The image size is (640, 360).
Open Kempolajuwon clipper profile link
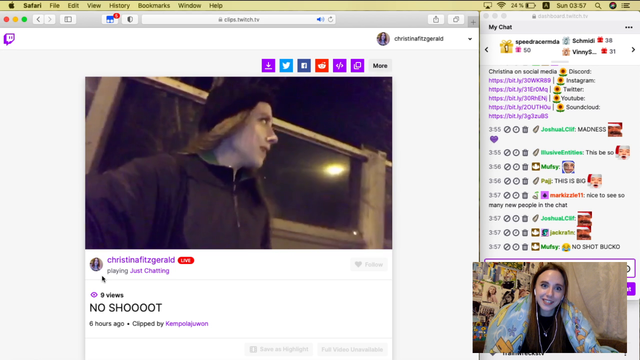(x=187, y=324)
